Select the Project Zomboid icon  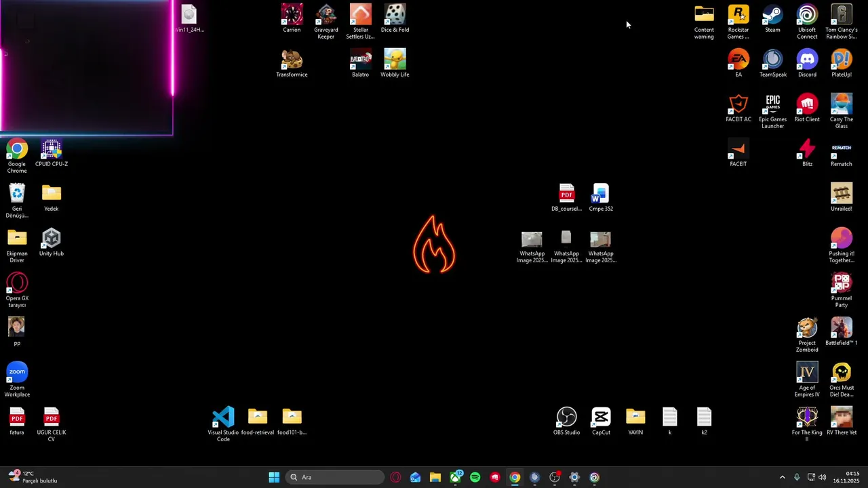[807, 335]
